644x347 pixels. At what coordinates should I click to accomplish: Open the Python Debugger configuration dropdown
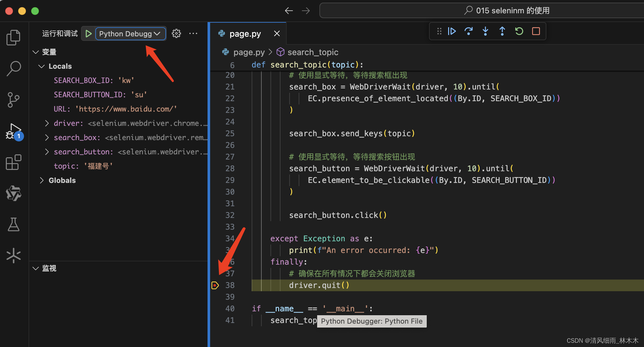click(x=131, y=34)
